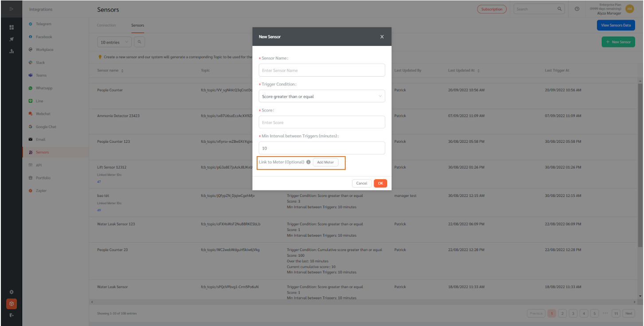This screenshot has width=644, height=326.
Task: Open the Trigger Condition dropdown
Action: [322, 96]
